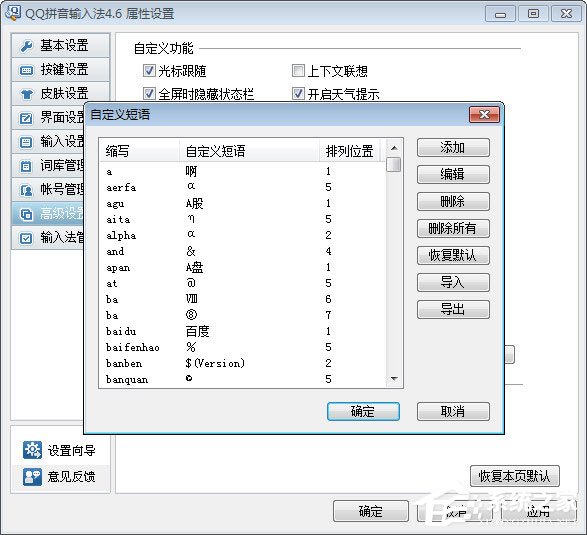Sort list by 自定义短语 column header
Viewport: 587px width, 535px height.
(x=249, y=151)
